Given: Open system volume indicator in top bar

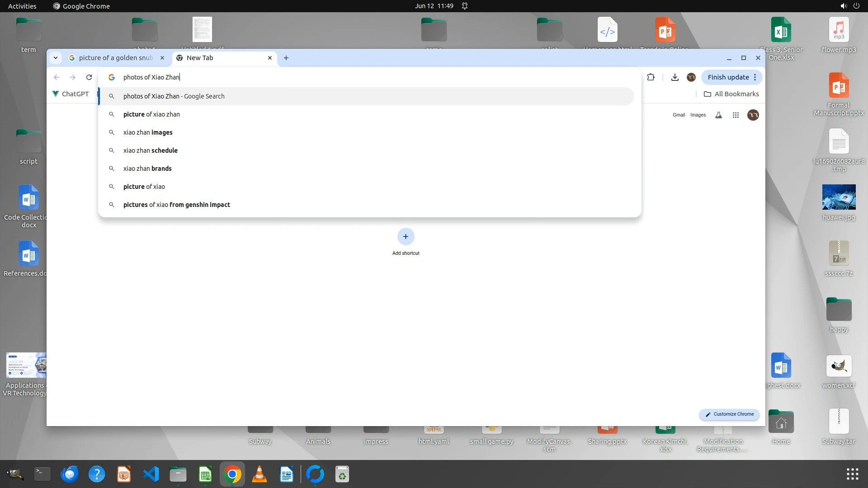Looking at the screenshot, I should coord(843,6).
